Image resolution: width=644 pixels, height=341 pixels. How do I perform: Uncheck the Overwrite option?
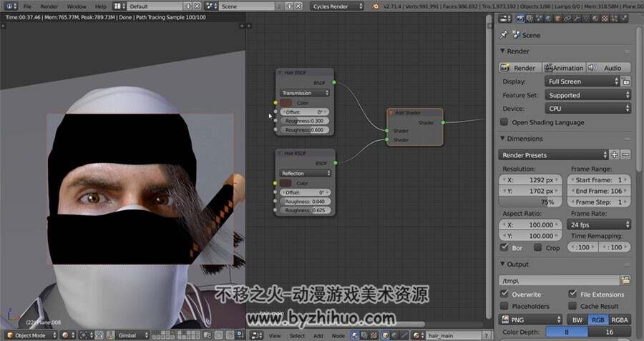504,294
